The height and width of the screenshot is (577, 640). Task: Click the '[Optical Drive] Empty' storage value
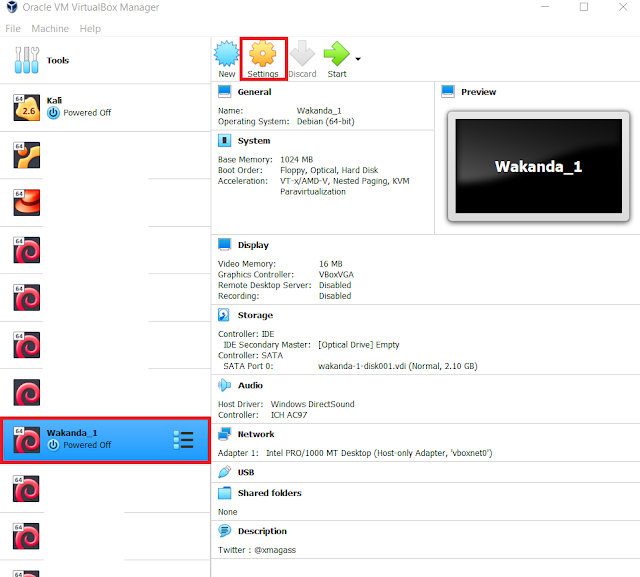tap(359, 344)
